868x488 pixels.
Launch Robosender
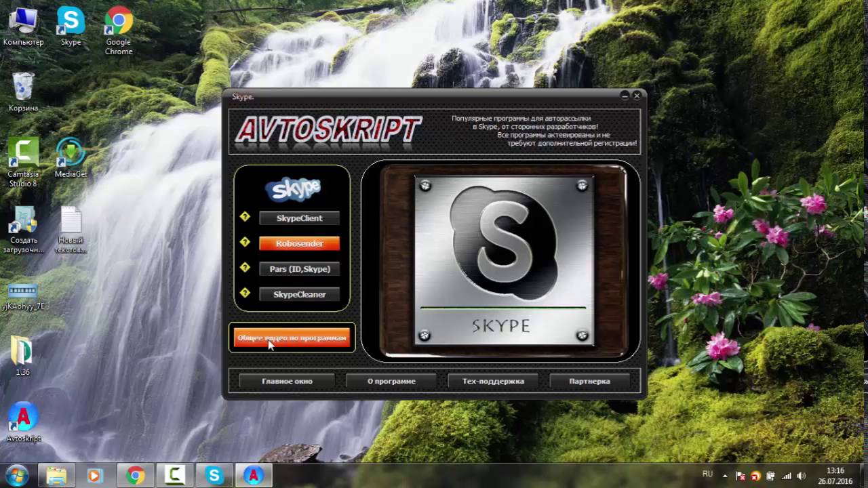[x=299, y=243]
